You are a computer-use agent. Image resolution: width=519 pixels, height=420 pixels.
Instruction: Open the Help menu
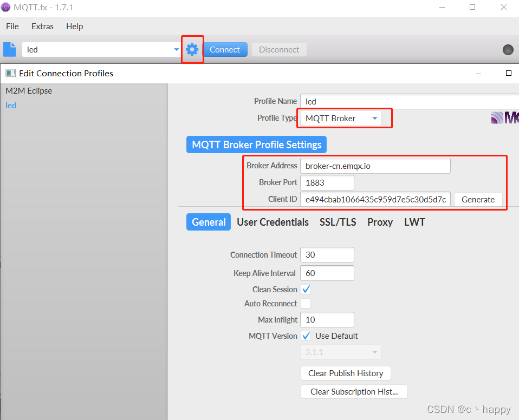pyautogui.click(x=74, y=27)
